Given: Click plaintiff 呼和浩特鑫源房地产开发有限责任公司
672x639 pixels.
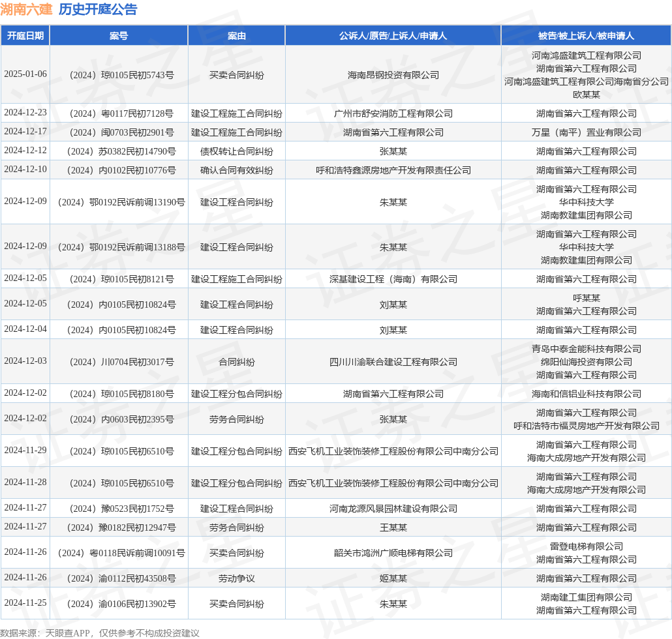Looking at the screenshot, I should coord(393,170).
